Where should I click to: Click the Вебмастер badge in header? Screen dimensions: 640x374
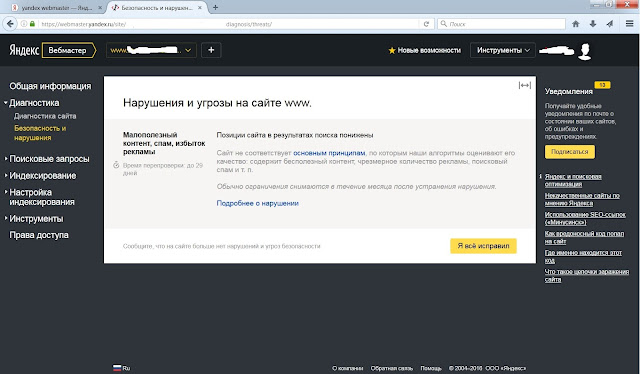[x=68, y=50]
